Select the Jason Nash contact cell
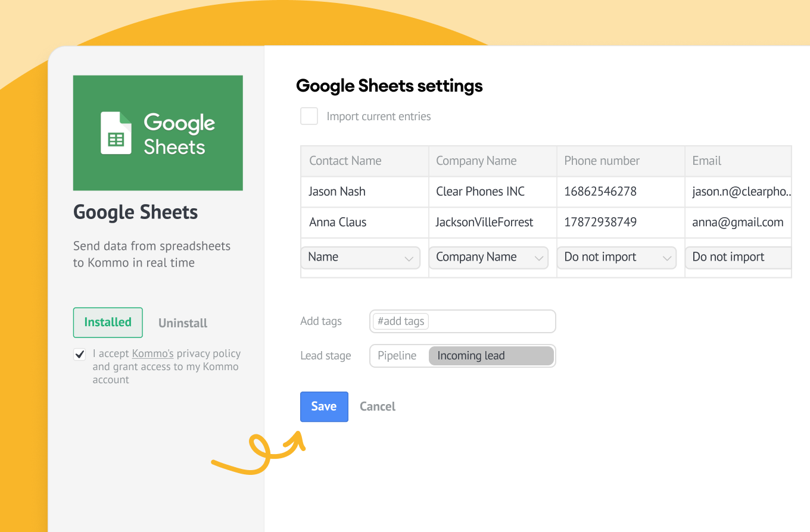The width and height of the screenshot is (810, 532). tap(337, 192)
